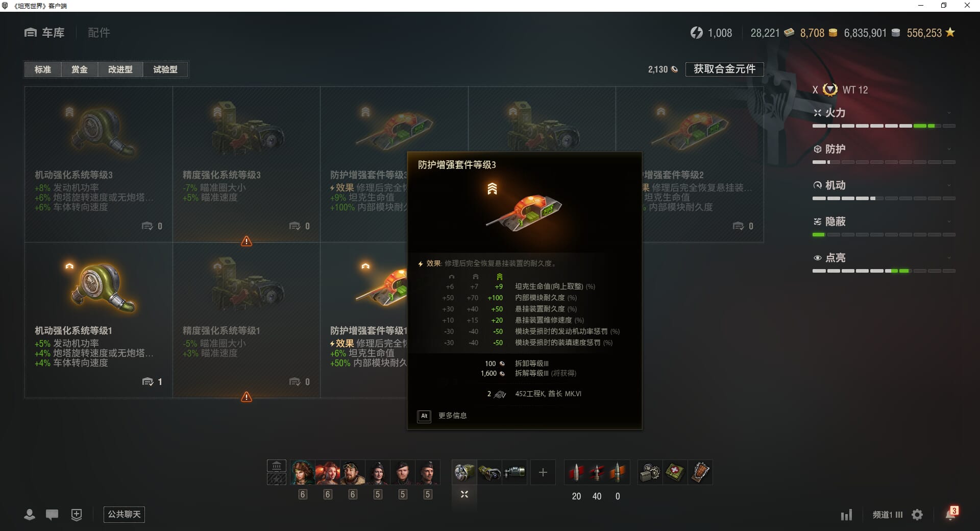Select the first commander crew portrait

click(x=303, y=472)
